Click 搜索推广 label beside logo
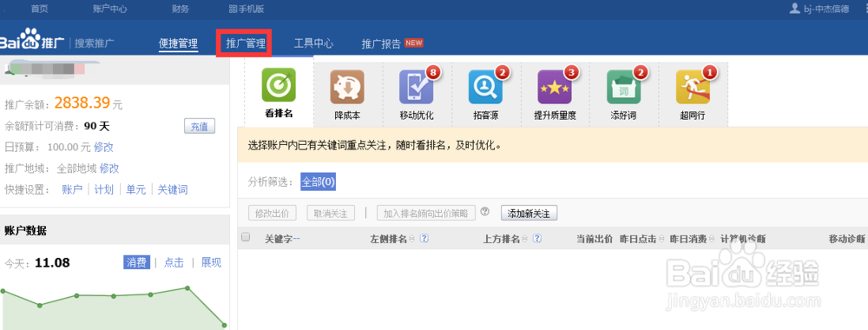 (x=95, y=43)
